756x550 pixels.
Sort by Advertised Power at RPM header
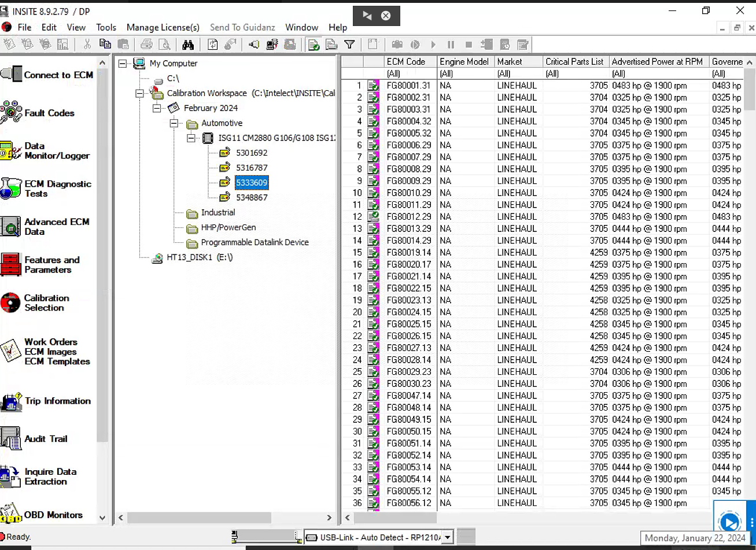pos(659,61)
